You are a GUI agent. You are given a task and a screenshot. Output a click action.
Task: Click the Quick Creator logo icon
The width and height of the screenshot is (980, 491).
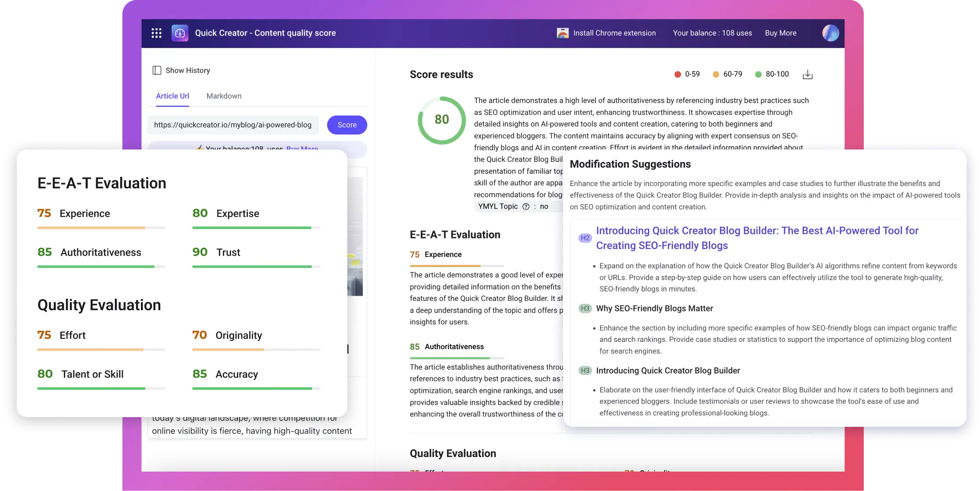click(x=180, y=33)
